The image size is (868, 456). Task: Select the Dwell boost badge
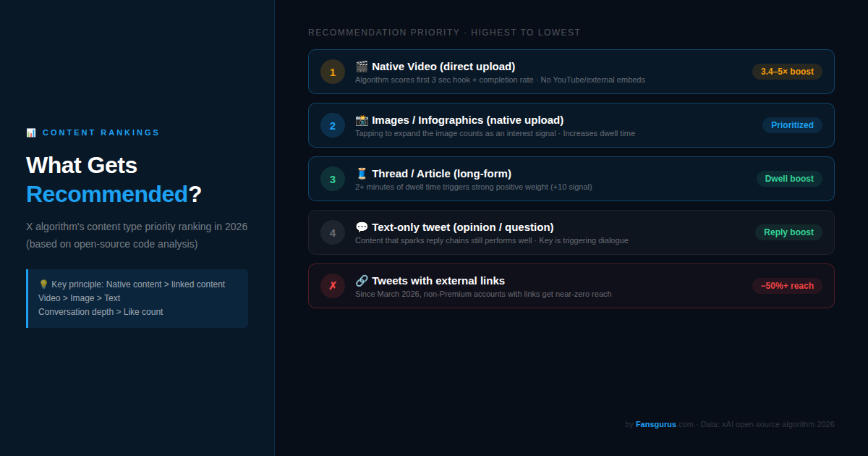pyautogui.click(x=789, y=179)
